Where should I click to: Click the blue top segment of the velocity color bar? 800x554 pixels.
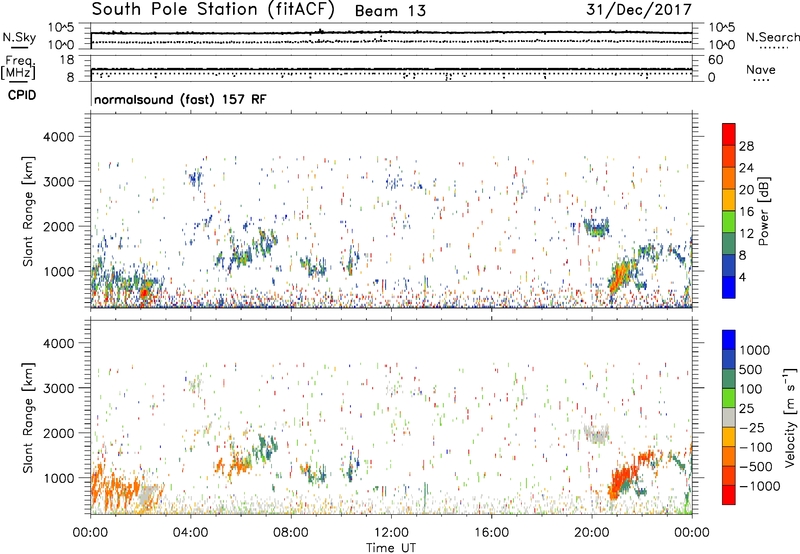click(x=729, y=340)
